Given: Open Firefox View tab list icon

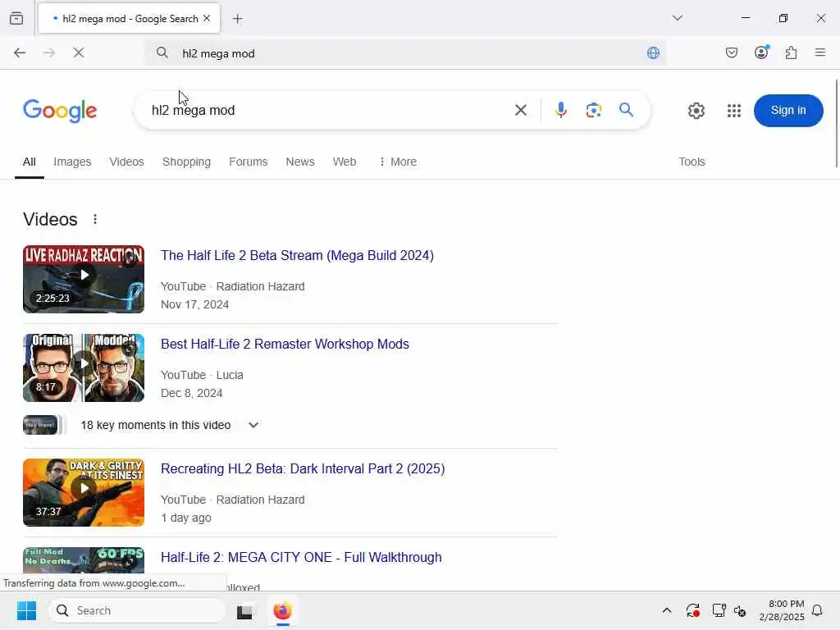Looking at the screenshot, I should coord(16,18).
